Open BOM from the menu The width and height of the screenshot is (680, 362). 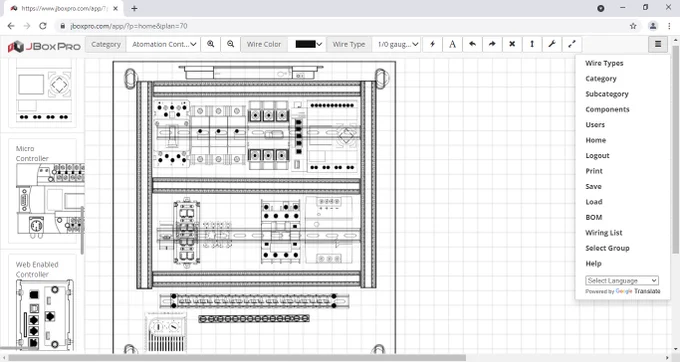click(x=594, y=217)
